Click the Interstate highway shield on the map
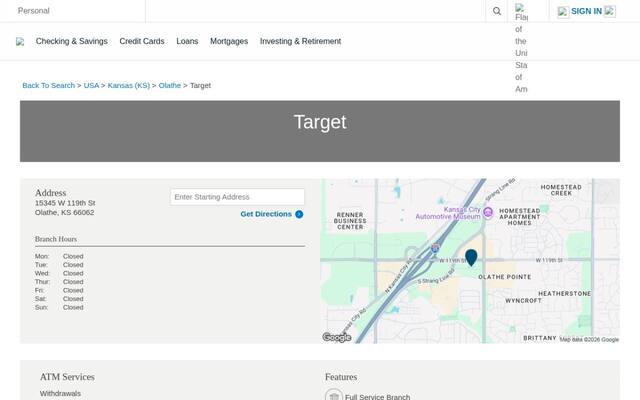640x400 pixels. 435,248
